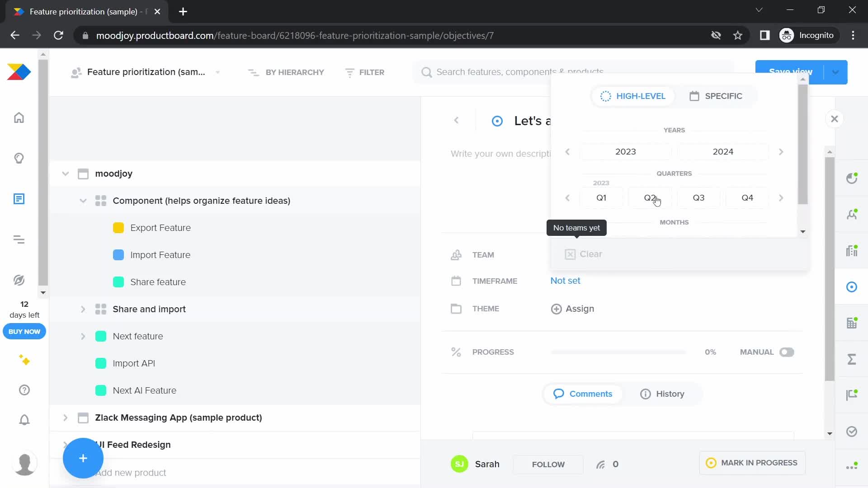This screenshot has height=488, width=868.
Task: Open the notifications bell icon
Action: pos(24,420)
